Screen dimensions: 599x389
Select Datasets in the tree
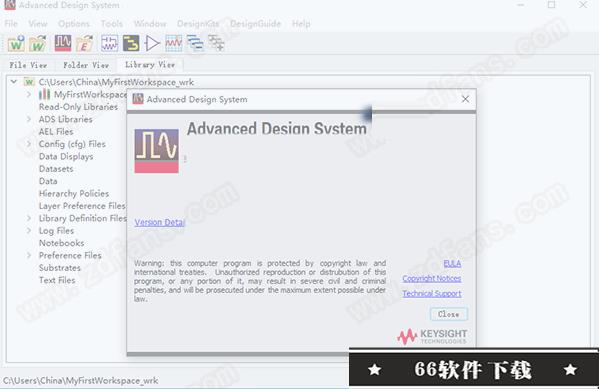(56, 169)
